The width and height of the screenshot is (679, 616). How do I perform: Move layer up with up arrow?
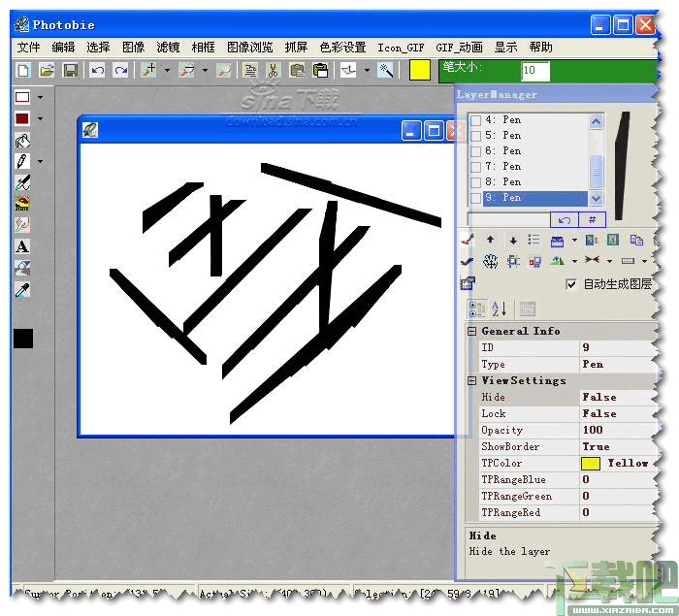[x=490, y=240]
